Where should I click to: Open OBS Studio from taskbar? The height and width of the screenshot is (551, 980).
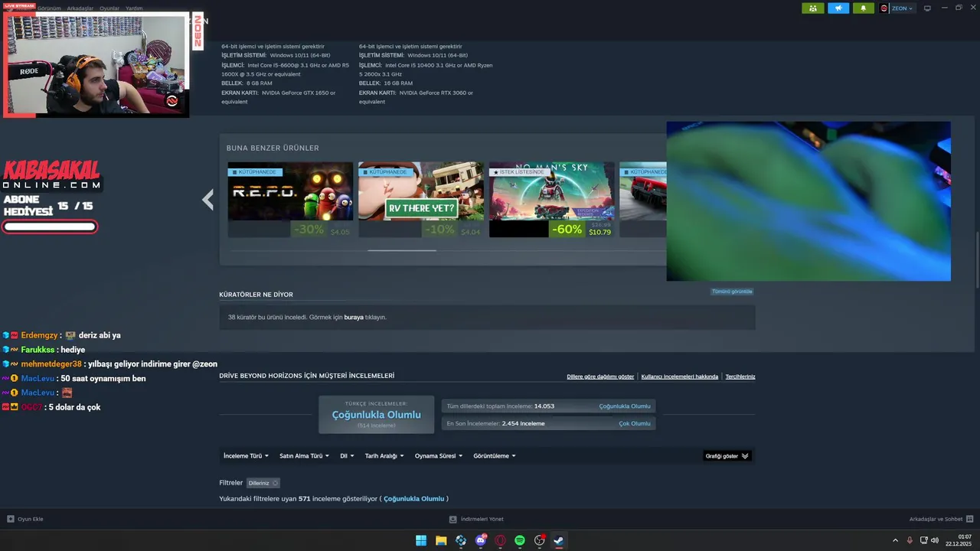click(x=540, y=540)
